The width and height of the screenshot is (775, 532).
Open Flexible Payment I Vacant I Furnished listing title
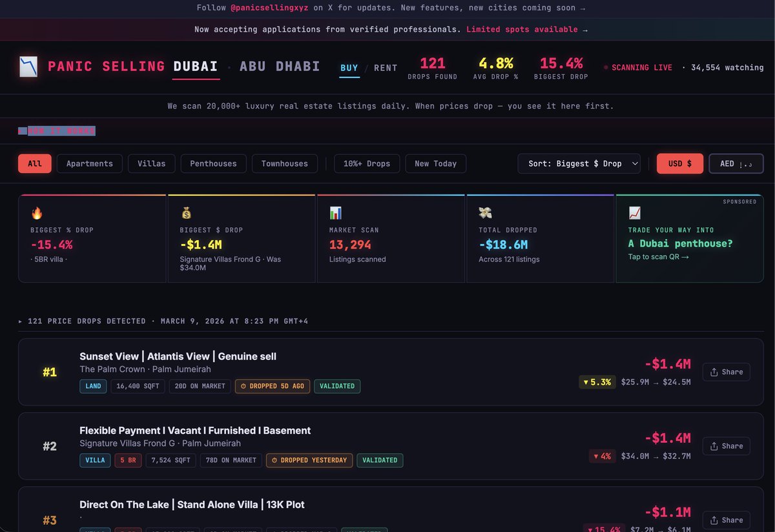pyautogui.click(x=195, y=431)
